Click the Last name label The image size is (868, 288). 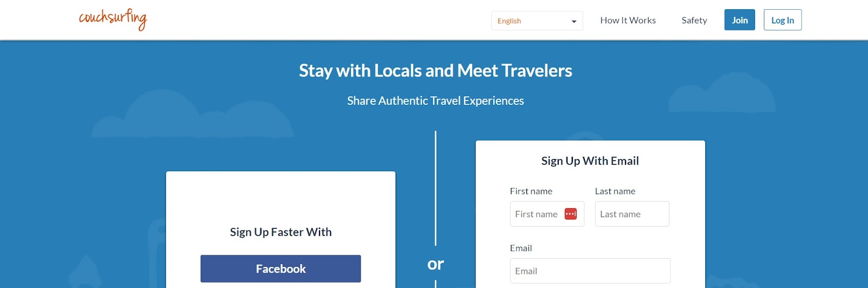[615, 191]
